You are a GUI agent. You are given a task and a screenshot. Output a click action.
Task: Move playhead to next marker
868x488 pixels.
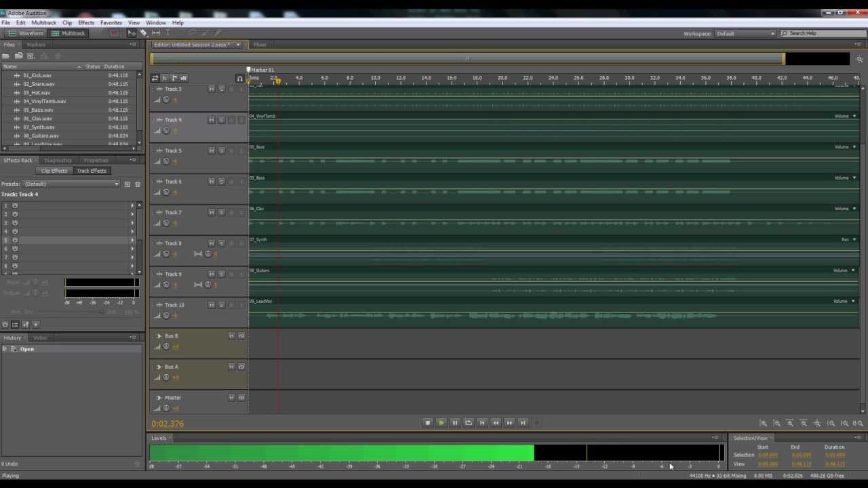point(523,422)
